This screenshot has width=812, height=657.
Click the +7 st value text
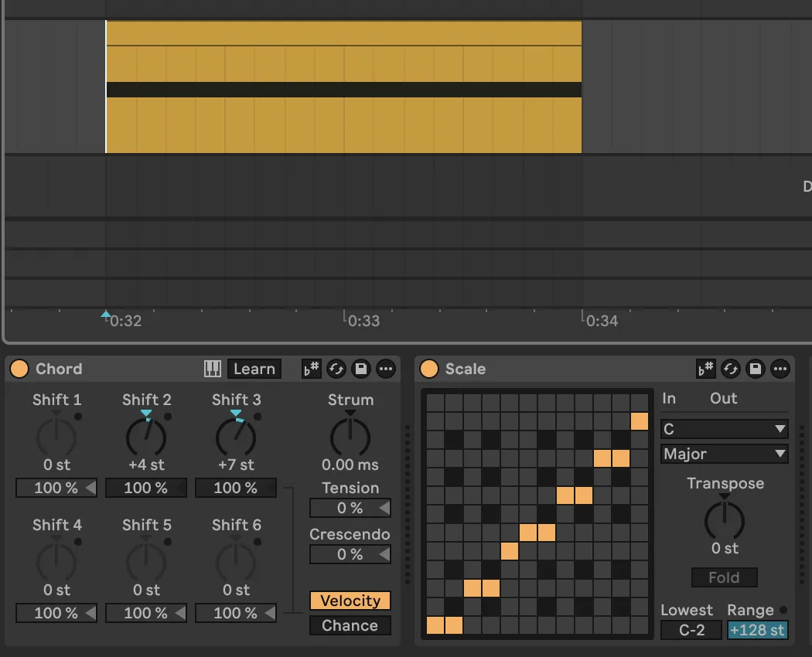point(236,465)
